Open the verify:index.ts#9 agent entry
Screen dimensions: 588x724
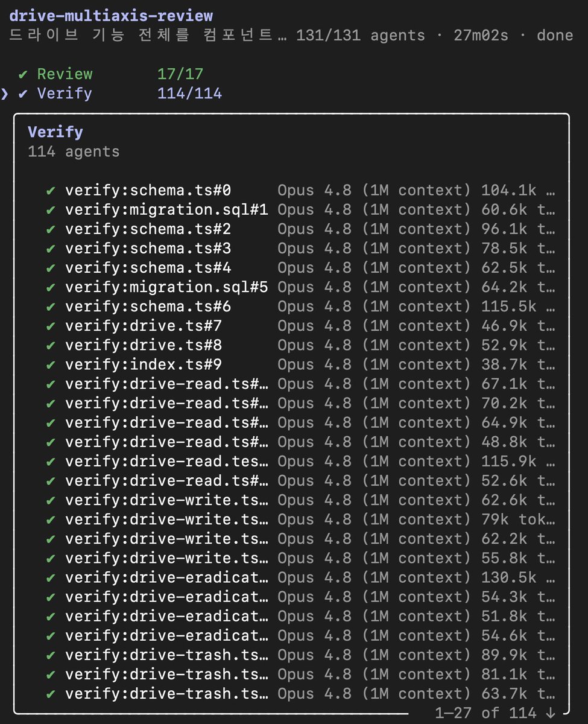(x=301, y=364)
